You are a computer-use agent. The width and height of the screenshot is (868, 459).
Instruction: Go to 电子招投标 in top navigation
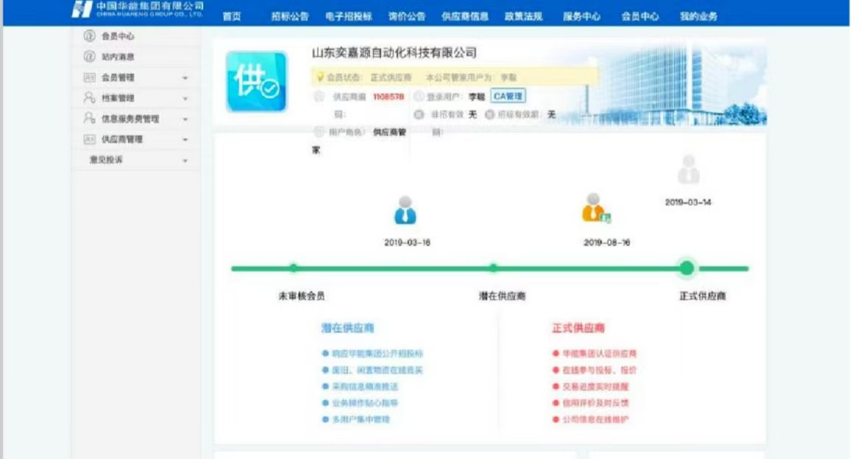point(349,16)
